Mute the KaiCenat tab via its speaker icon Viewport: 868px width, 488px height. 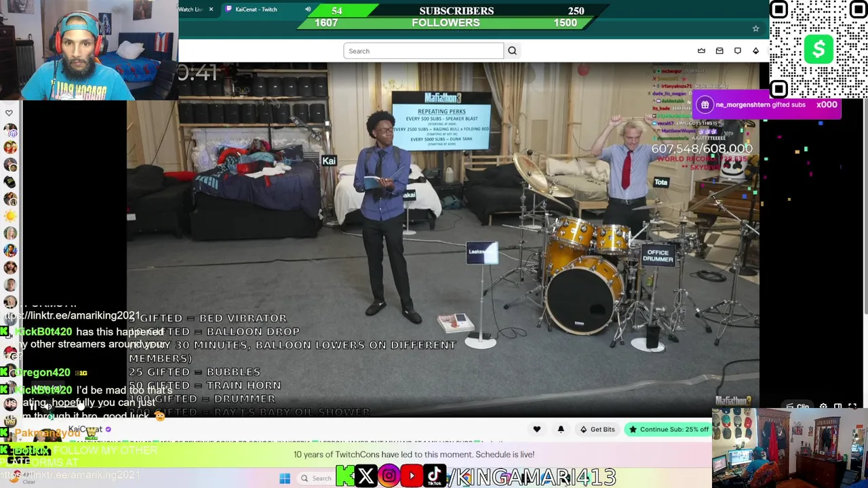tap(308, 9)
